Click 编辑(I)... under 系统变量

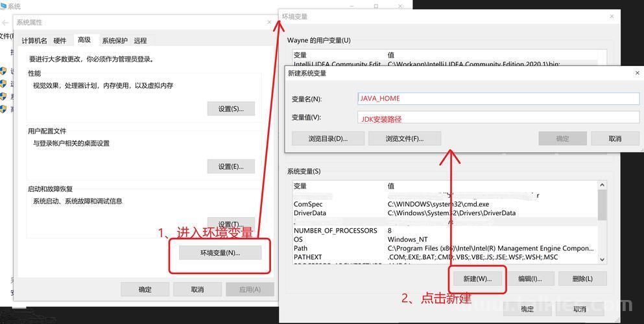531,279
